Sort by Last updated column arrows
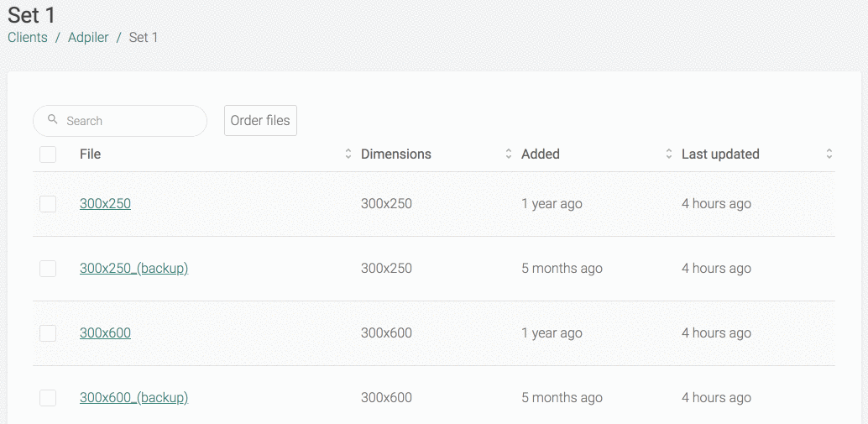 pyautogui.click(x=829, y=154)
